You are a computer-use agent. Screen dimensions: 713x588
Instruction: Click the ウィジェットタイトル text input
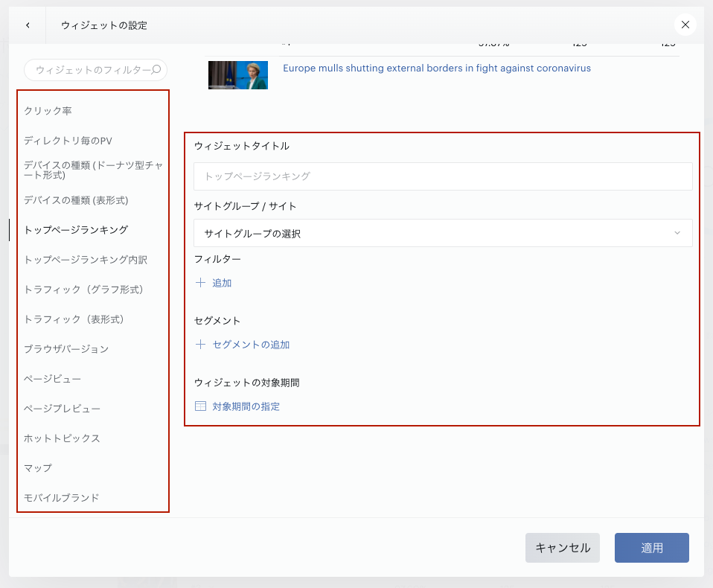click(x=443, y=176)
